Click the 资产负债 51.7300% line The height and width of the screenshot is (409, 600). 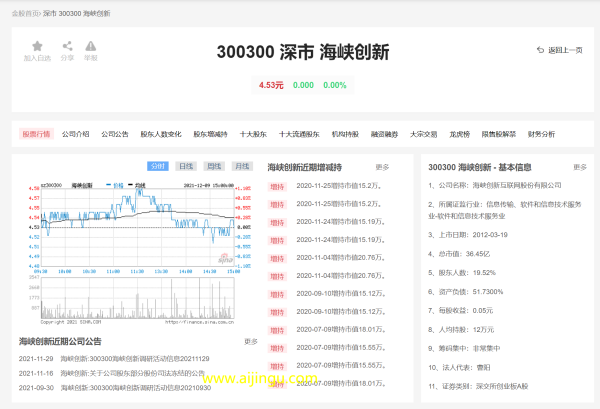click(x=466, y=292)
